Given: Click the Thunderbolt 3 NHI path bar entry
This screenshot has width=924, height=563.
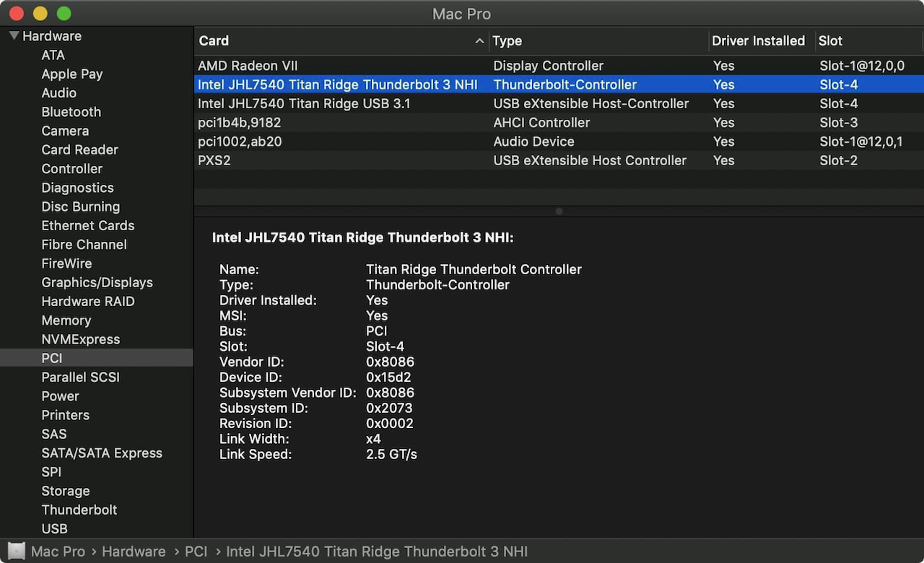Looking at the screenshot, I should (377, 551).
